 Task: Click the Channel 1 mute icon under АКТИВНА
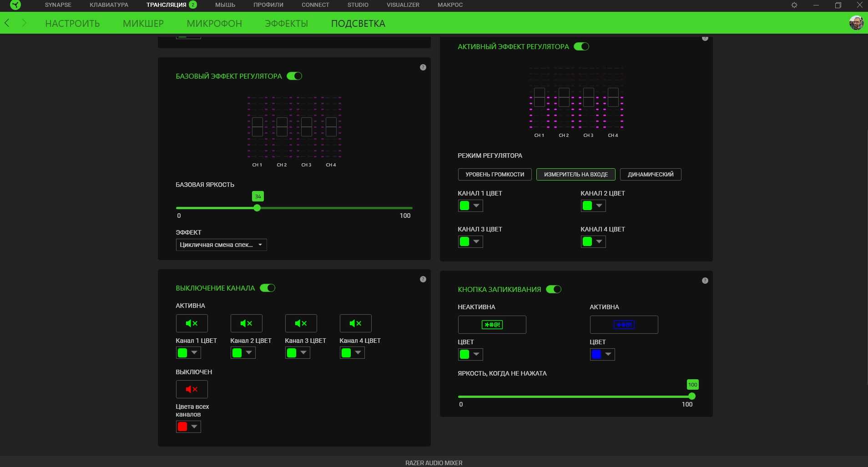(x=192, y=323)
